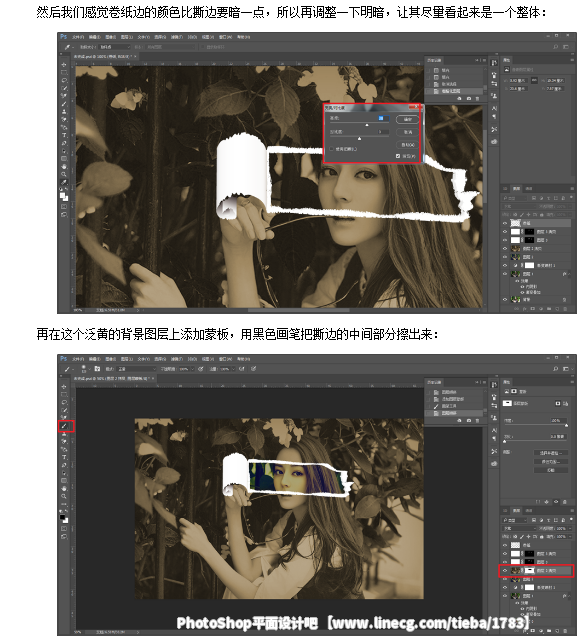Click Select and Mask button in lower Properties panel

(551, 453)
